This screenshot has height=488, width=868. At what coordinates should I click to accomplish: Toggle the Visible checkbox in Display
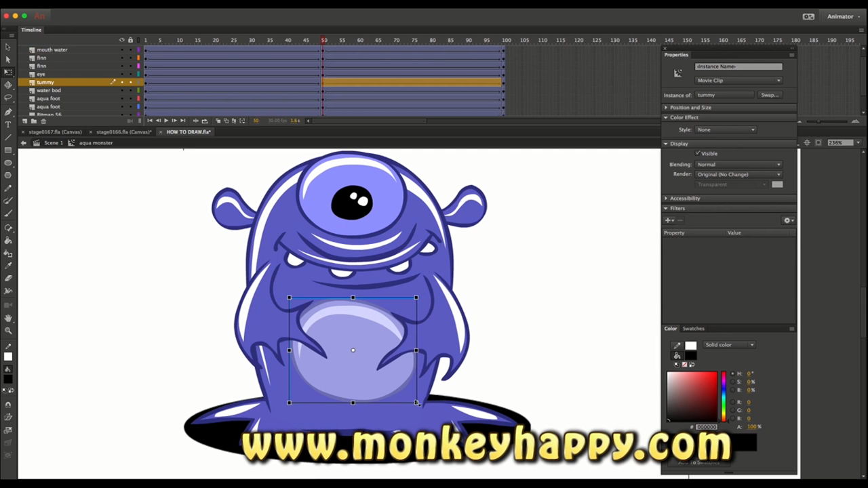(698, 153)
